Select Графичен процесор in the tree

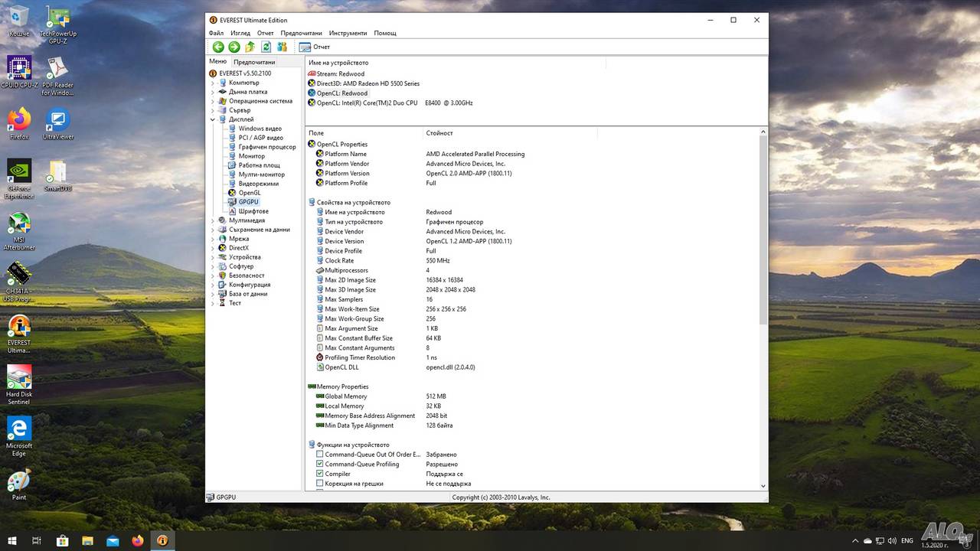(267, 147)
